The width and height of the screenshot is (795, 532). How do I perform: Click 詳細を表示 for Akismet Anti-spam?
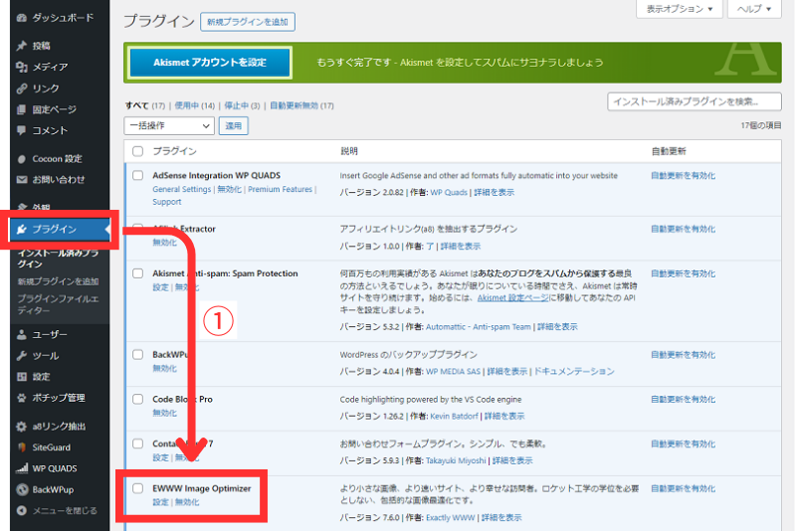click(x=557, y=327)
